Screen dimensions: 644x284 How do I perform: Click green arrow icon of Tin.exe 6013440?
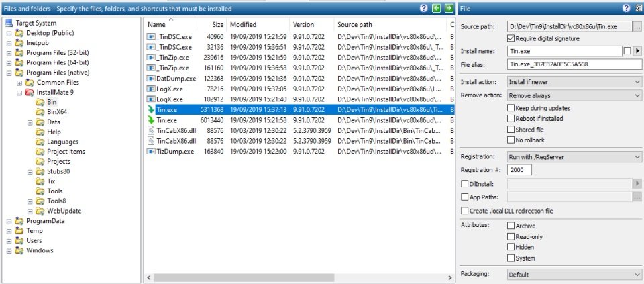pyautogui.click(x=151, y=120)
